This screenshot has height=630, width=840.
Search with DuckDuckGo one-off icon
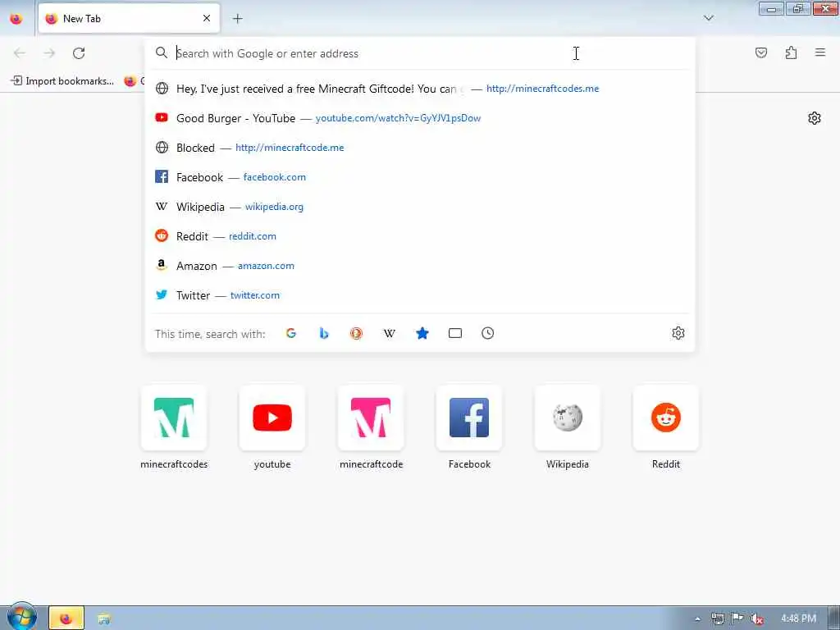click(x=356, y=333)
